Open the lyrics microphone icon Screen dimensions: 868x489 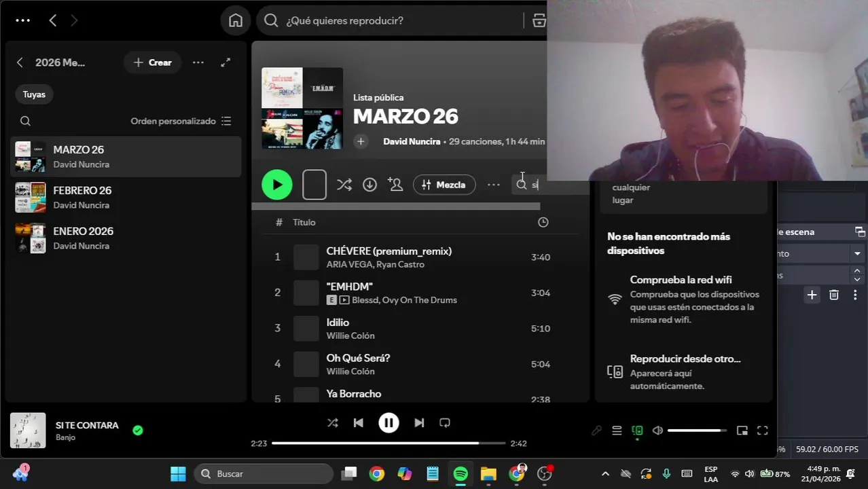pyautogui.click(x=596, y=431)
